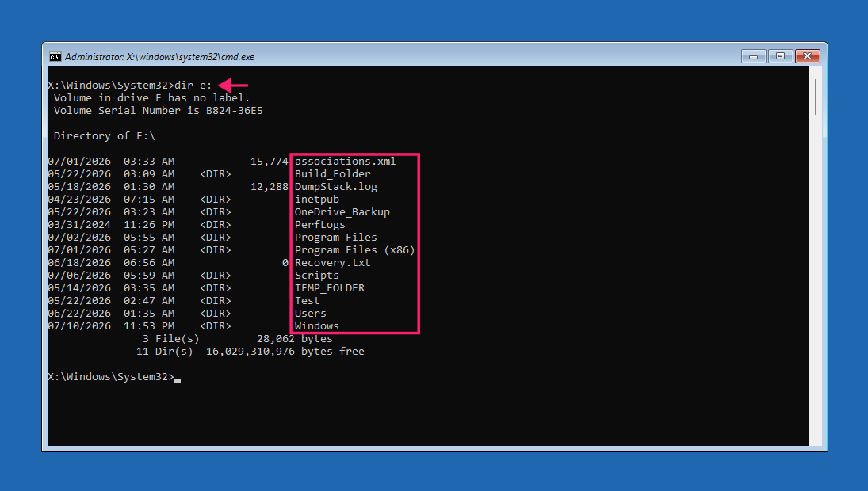Click the date 07/10/2026 on Windows row
The image size is (868, 491).
pos(79,326)
